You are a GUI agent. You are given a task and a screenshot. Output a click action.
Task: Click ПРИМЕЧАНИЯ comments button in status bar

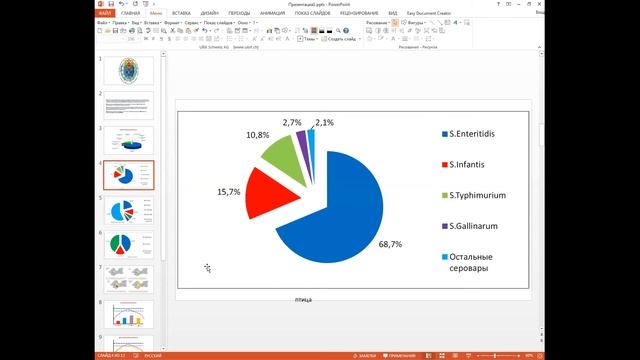click(x=399, y=356)
